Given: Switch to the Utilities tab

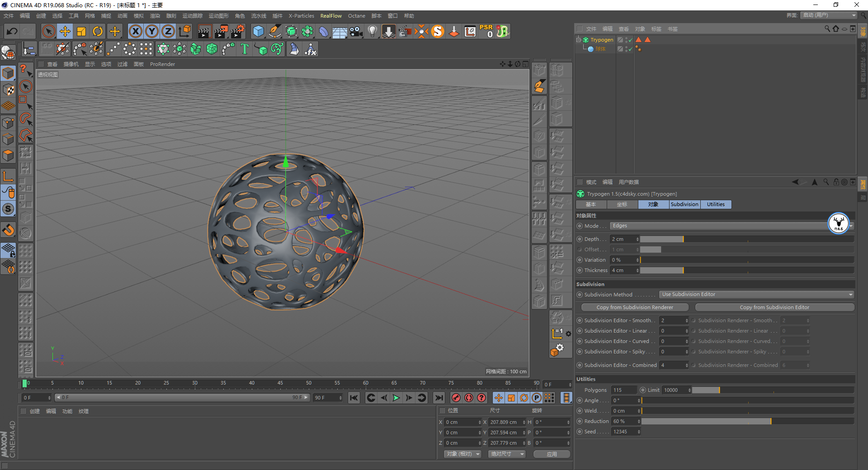Looking at the screenshot, I should coord(716,204).
